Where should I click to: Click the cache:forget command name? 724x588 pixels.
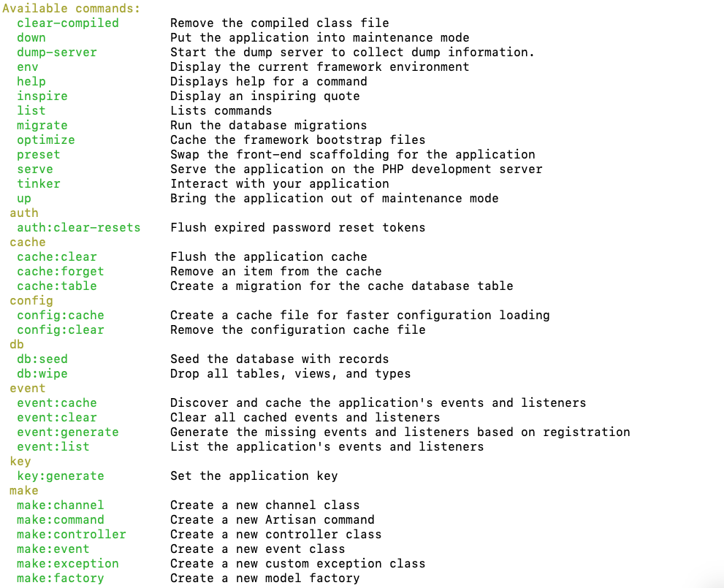(61, 272)
